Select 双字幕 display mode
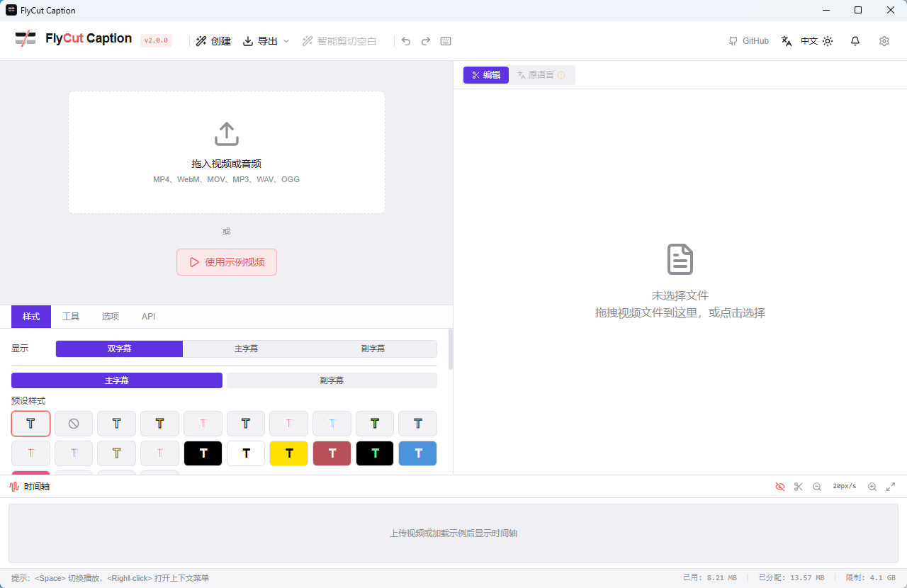This screenshot has width=907, height=588. 119,349
